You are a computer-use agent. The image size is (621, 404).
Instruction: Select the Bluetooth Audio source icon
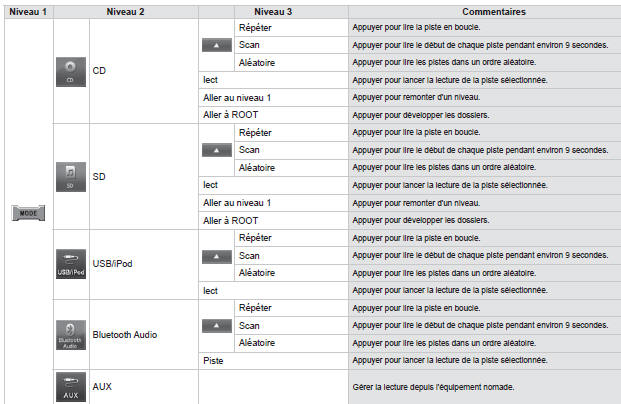tap(70, 335)
